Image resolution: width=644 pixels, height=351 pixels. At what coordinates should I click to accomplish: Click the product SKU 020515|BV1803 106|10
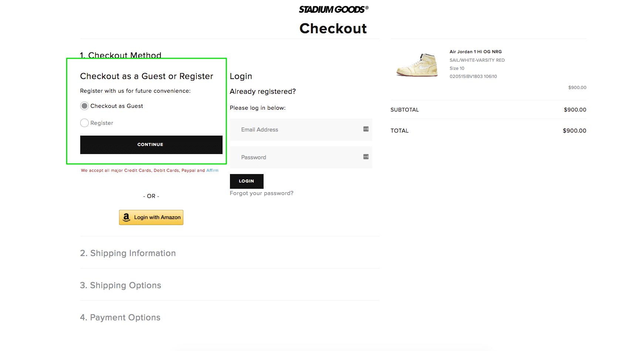[x=473, y=76]
